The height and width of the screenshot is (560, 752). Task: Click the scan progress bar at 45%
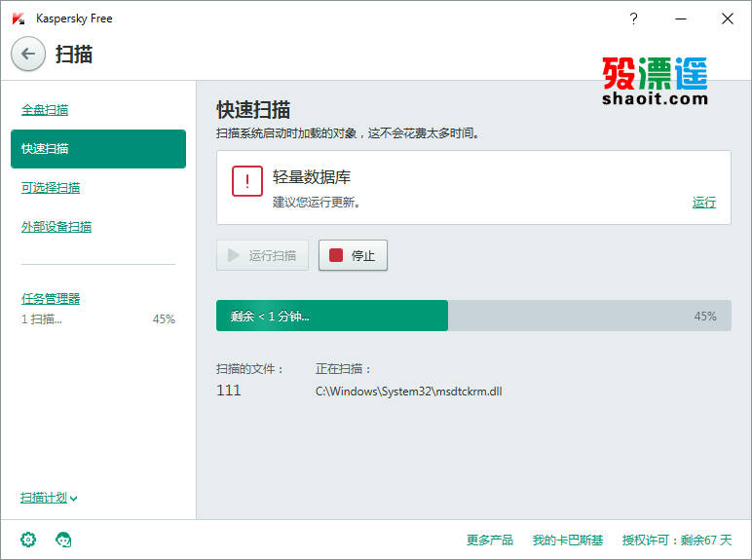point(473,316)
